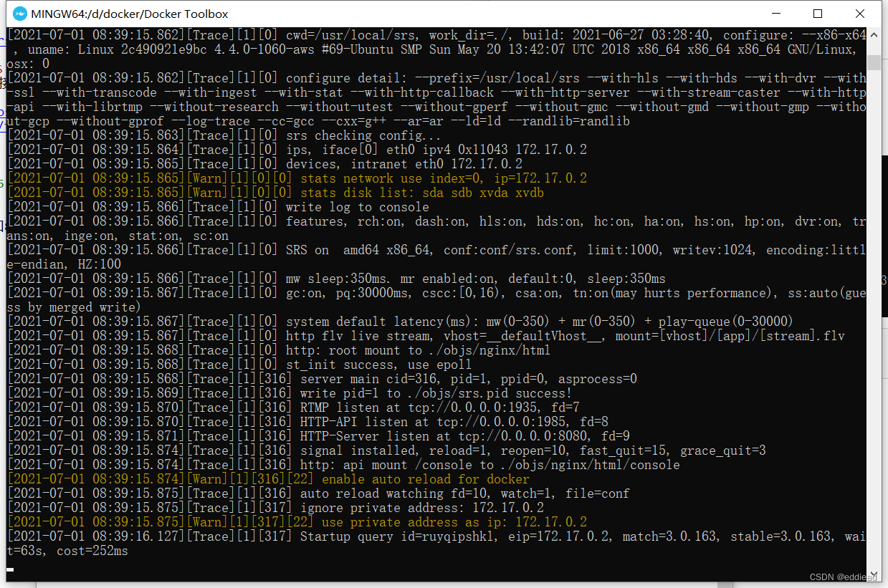The height and width of the screenshot is (588, 888).
Task: Click the terminal cursor prompt line
Action: (10, 569)
